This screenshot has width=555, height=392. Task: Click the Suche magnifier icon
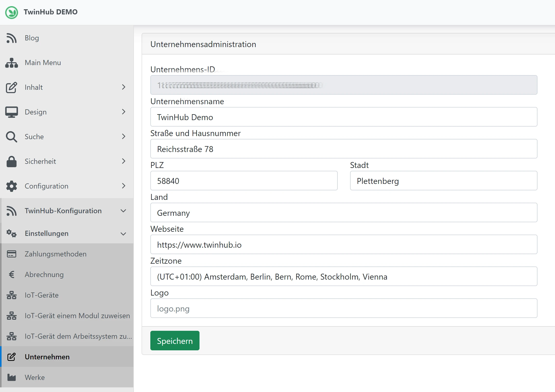click(11, 137)
